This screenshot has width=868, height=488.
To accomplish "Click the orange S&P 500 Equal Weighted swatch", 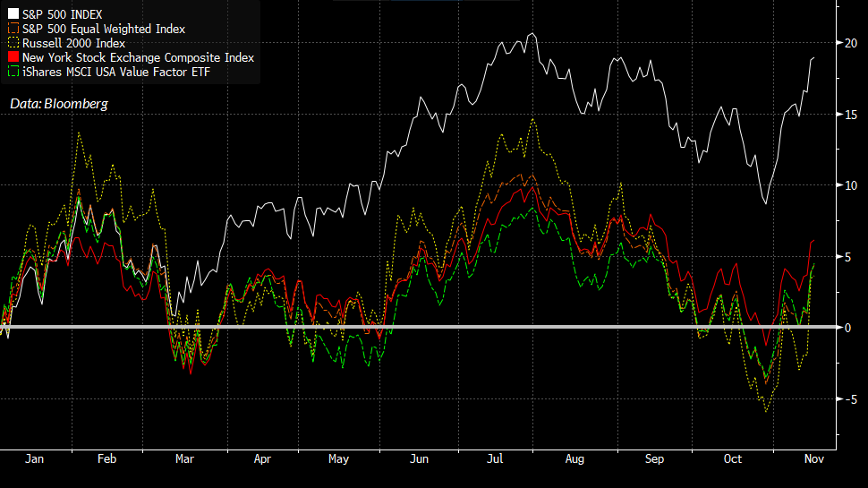I will 13,30.
